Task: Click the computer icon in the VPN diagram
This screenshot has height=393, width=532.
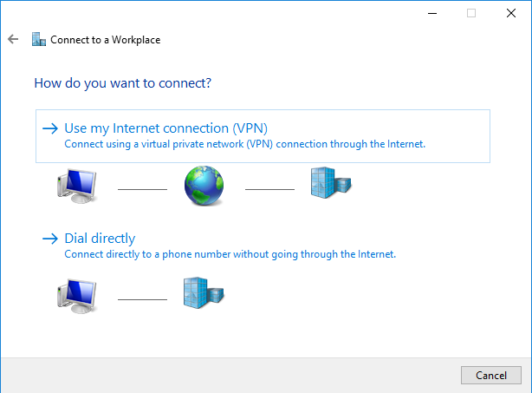Action: (x=75, y=185)
